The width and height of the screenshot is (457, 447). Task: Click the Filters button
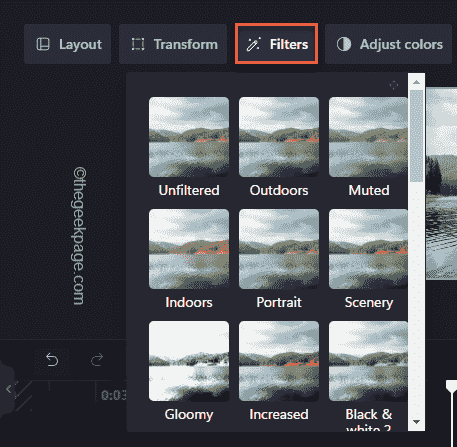(x=277, y=44)
